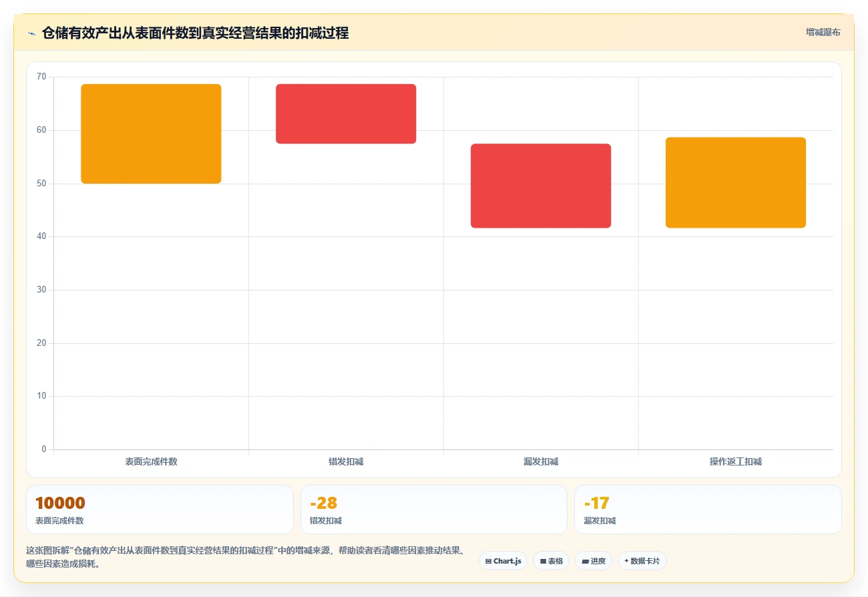The image size is (868, 597).
Task: Click x-axis label 漏发扣减
Action: click(x=541, y=461)
